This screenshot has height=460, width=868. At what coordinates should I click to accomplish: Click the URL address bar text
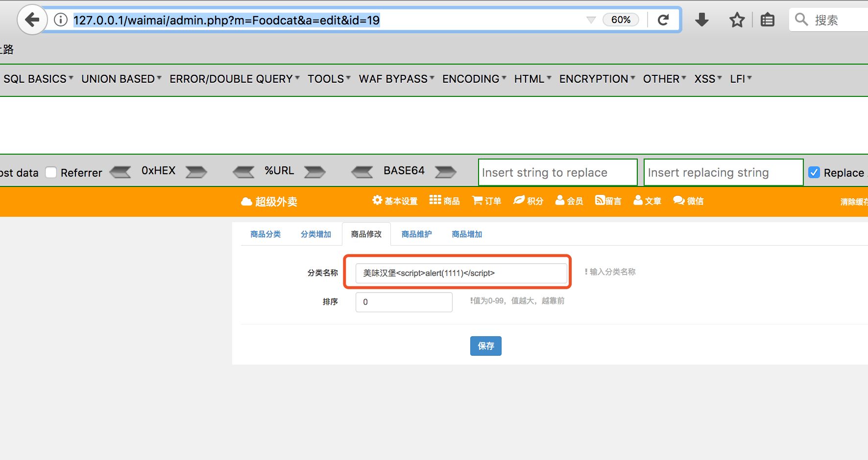point(226,20)
